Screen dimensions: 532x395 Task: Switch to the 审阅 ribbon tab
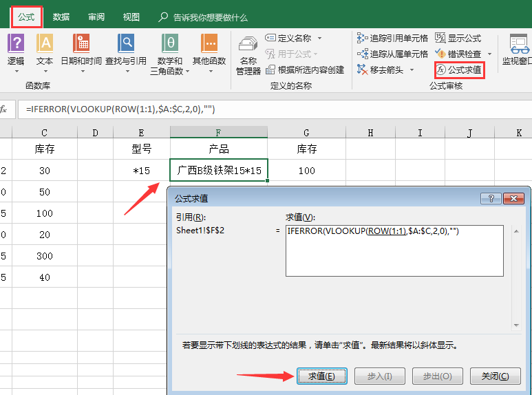click(x=96, y=17)
